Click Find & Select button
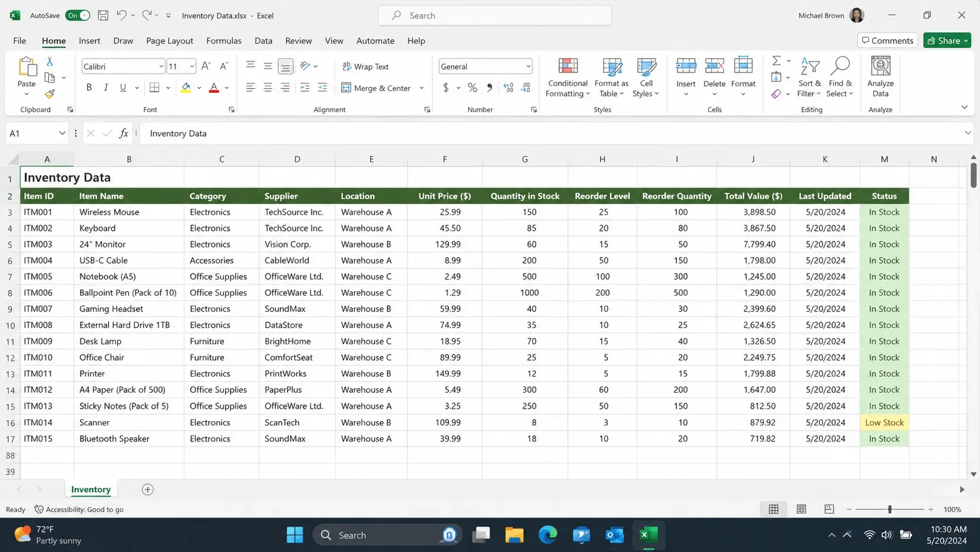 [840, 77]
